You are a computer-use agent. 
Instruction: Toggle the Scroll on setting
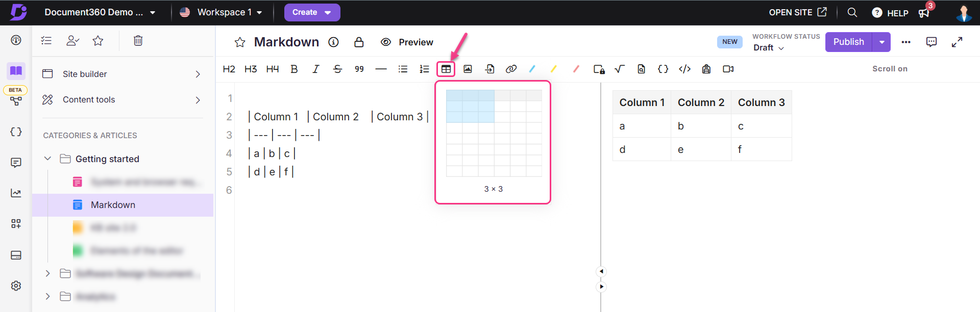pos(889,69)
